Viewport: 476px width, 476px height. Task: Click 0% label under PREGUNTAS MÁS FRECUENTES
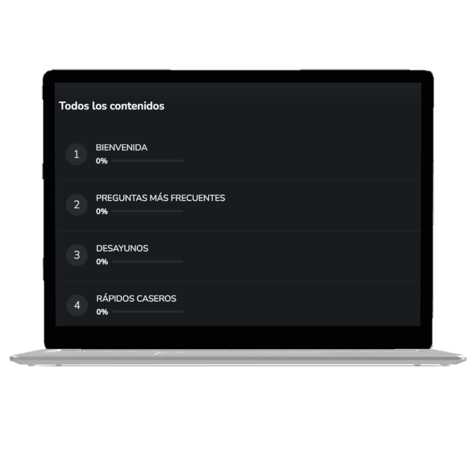102,211
